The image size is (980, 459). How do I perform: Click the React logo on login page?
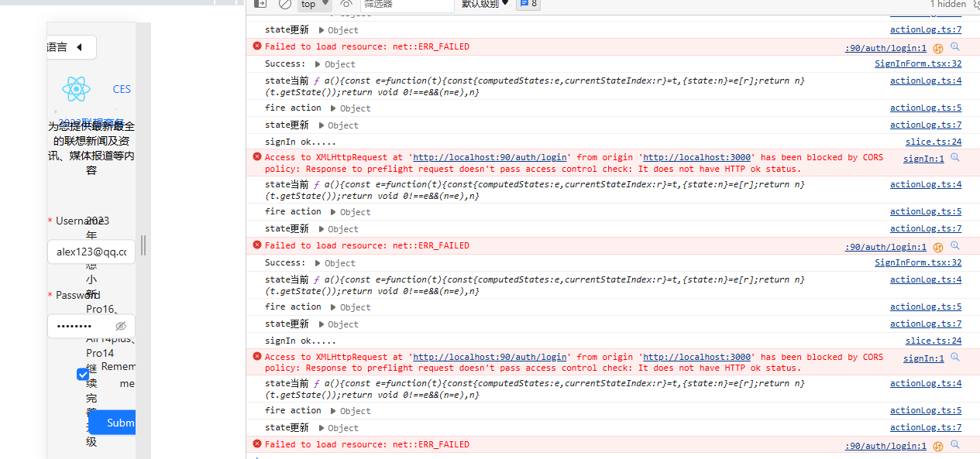click(x=76, y=89)
